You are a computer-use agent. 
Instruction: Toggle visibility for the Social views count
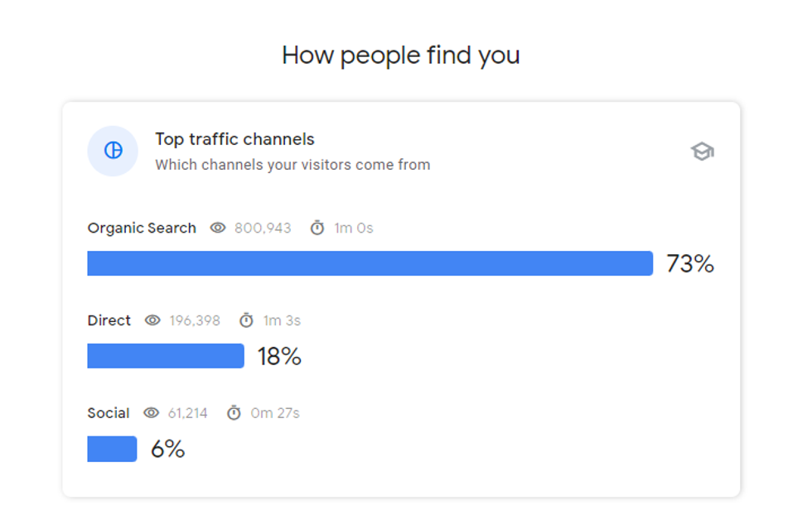(x=151, y=412)
